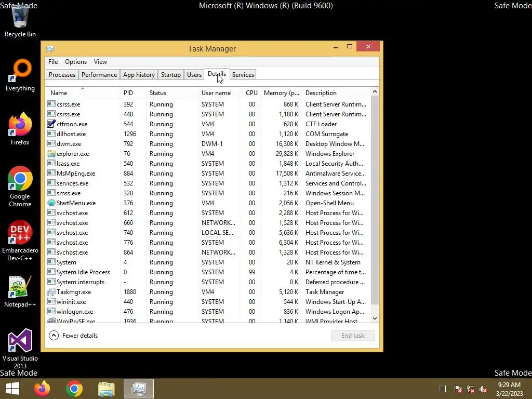The width and height of the screenshot is (532, 399).
Task: Click the NT Kernel & System description
Action: [333, 262]
